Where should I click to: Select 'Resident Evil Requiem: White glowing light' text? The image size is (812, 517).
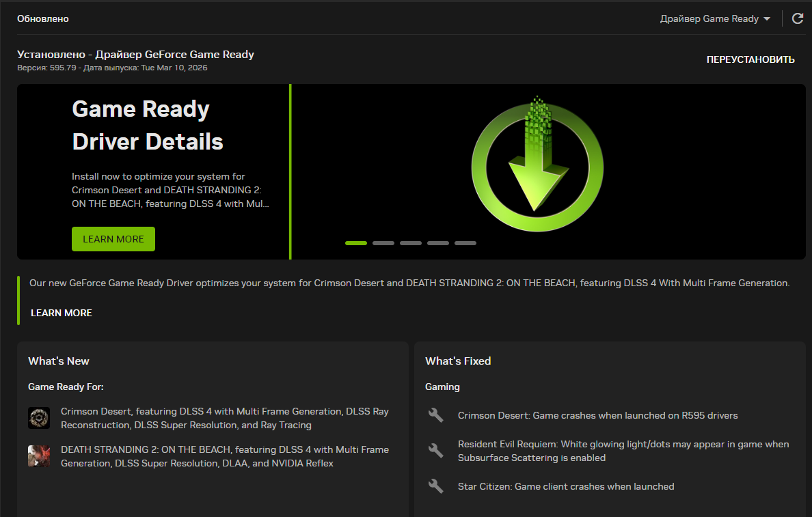click(623, 451)
